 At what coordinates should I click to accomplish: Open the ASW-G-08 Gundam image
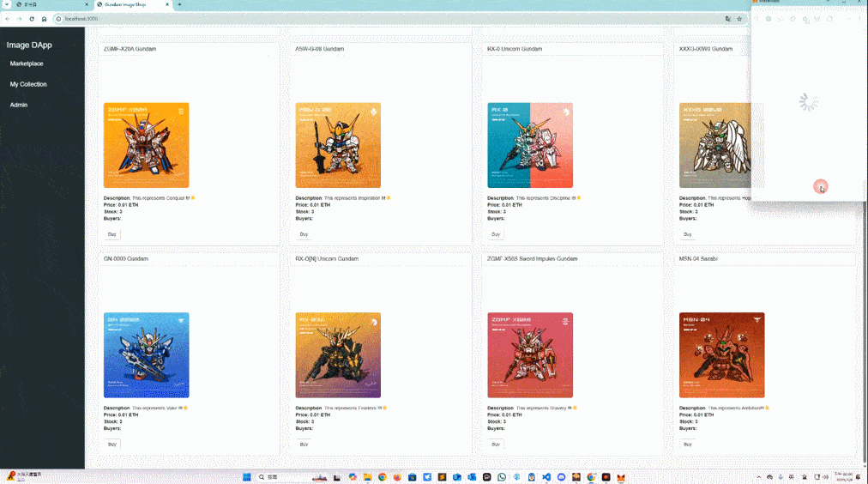(x=338, y=145)
